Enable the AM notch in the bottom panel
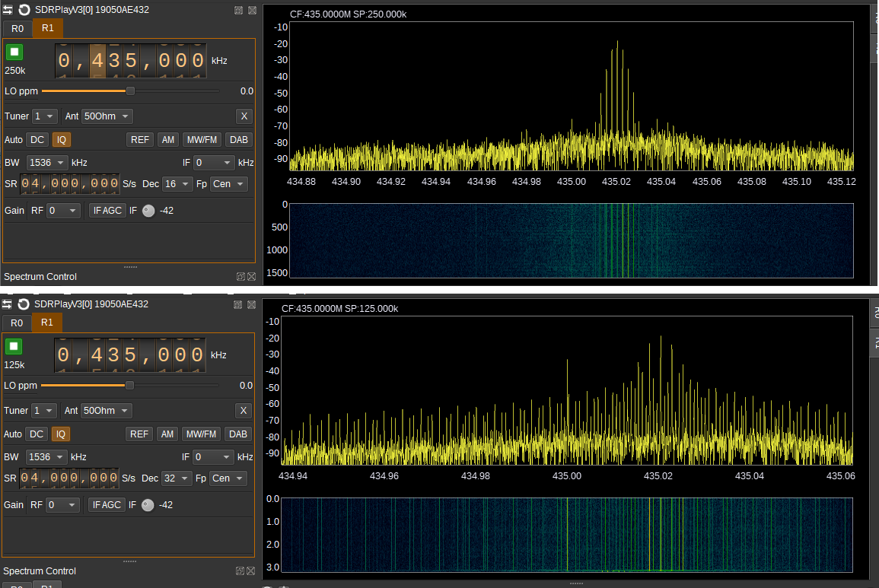This screenshot has width=879, height=588. (167, 434)
